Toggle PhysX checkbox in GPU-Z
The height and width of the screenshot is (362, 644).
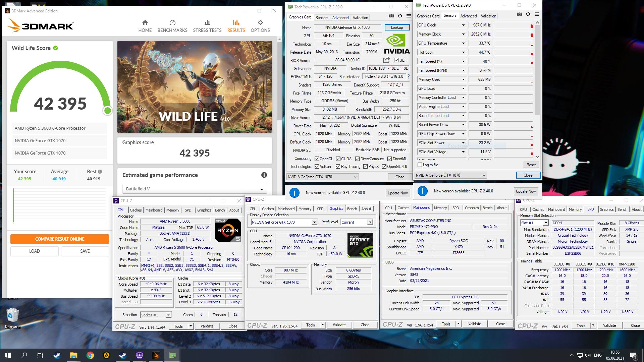point(365,167)
